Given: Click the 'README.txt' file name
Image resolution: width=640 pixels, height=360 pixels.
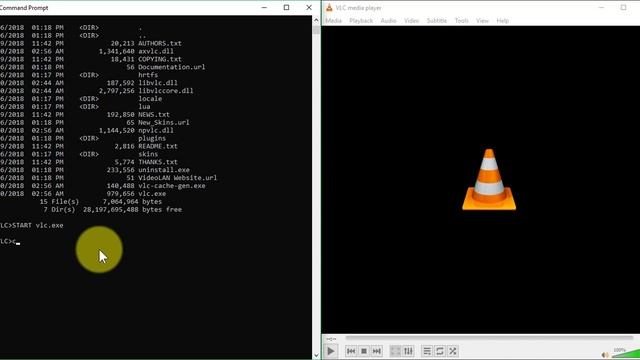Looking at the screenshot, I should (x=158, y=146).
